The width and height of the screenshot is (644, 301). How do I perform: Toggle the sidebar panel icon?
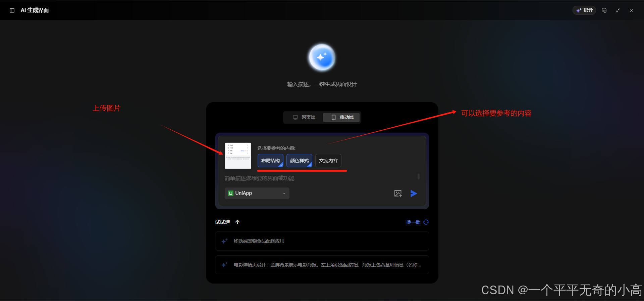[x=12, y=10]
